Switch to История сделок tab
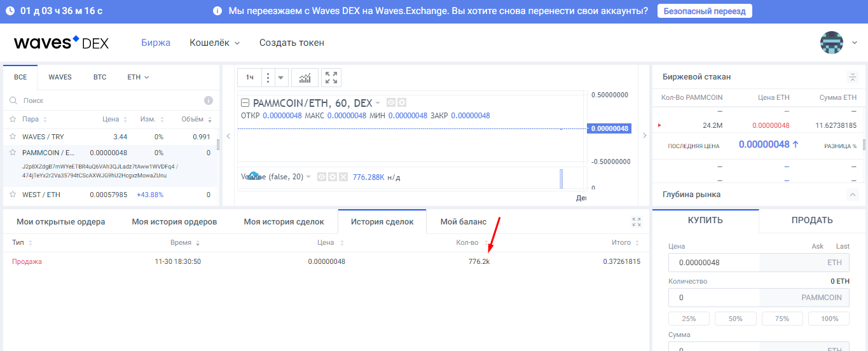Screen dimensions: 868x351 click(x=382, y=222)
